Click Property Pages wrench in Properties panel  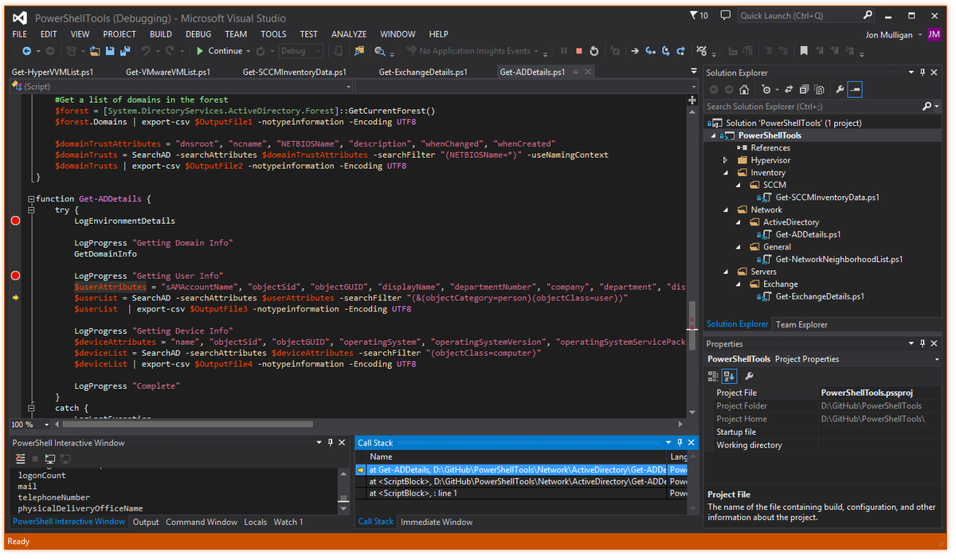[749, 376]
